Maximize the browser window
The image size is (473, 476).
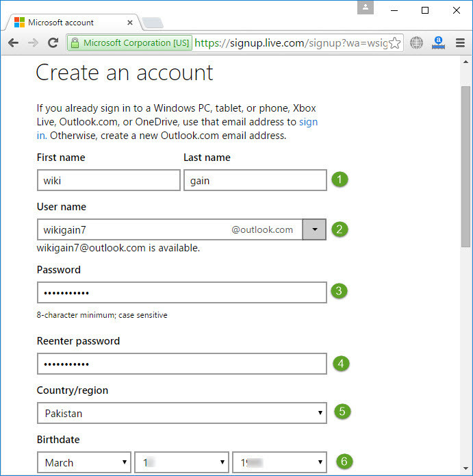coord(425,10)
